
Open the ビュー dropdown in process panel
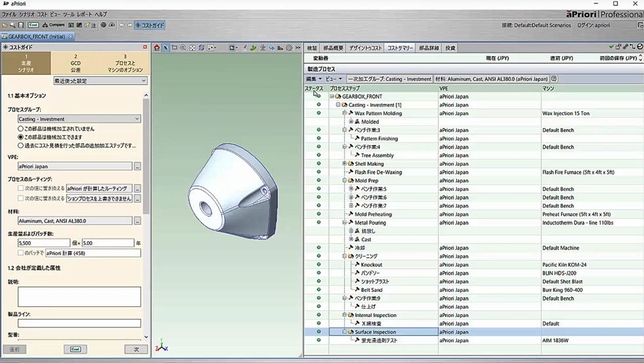pos(334,78)
